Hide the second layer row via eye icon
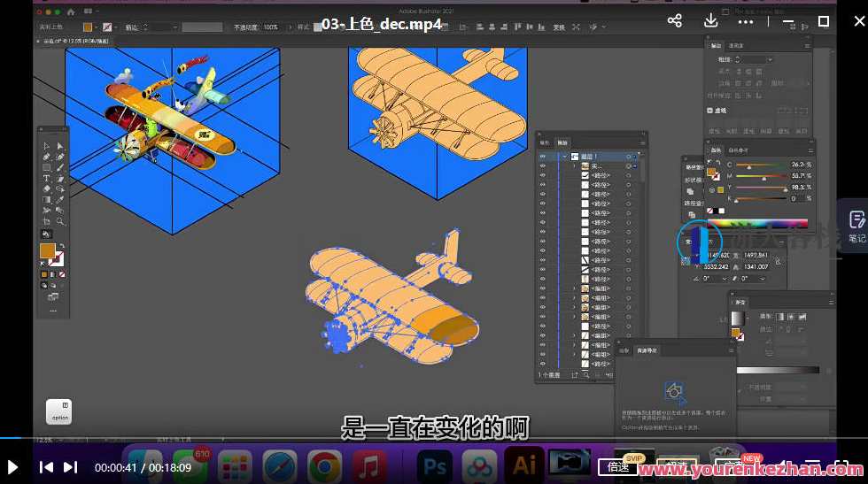The height and width of the screenshot is (484, 868). tap(543, 165)
